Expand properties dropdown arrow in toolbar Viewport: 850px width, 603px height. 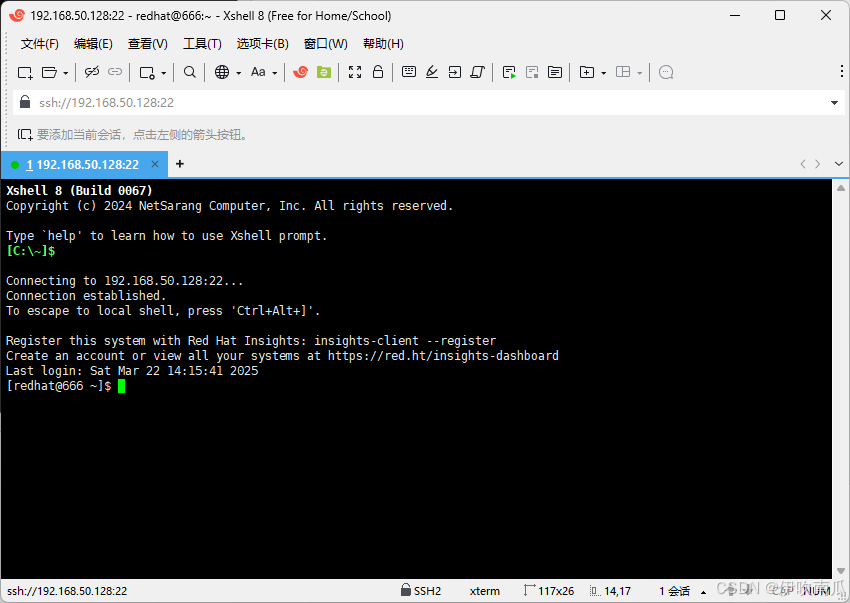tap(163, 73)
